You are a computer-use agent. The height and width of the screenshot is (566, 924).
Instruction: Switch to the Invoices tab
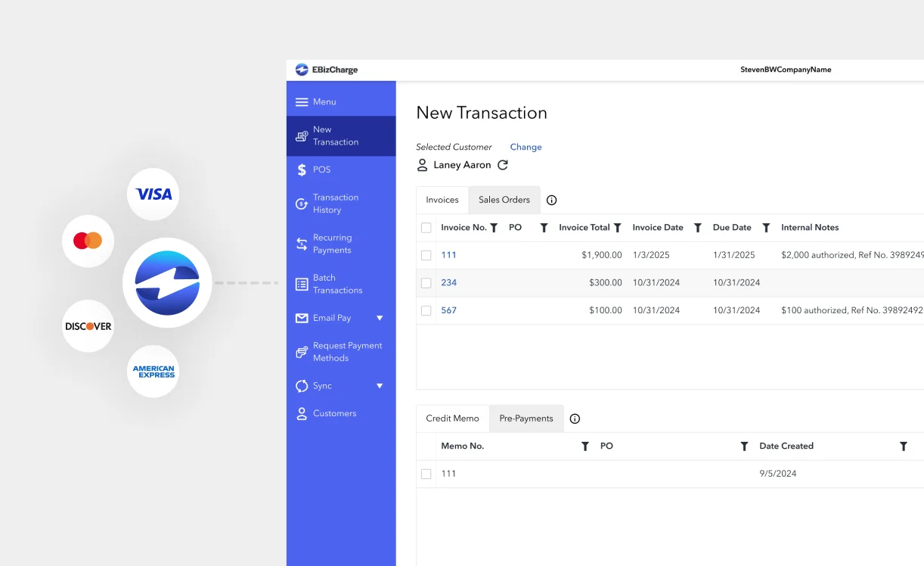[x=442, y=200]
